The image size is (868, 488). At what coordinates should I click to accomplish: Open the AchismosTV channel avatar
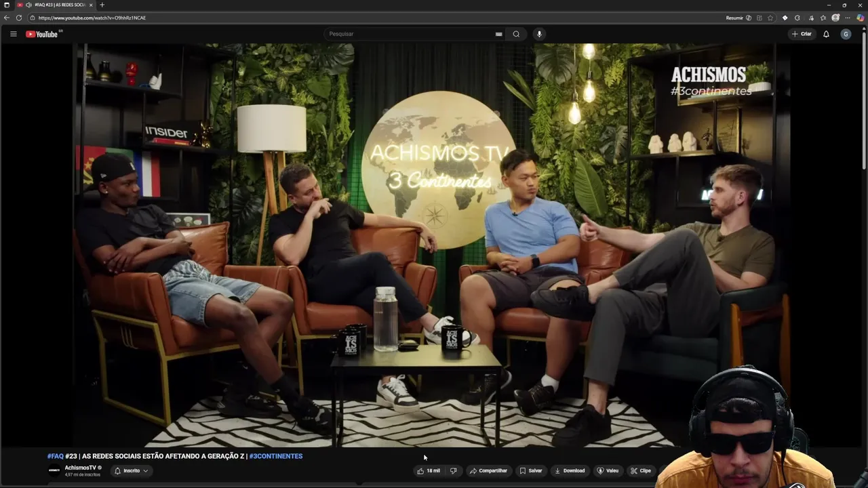pyautogui.click(x=54, y=470)
